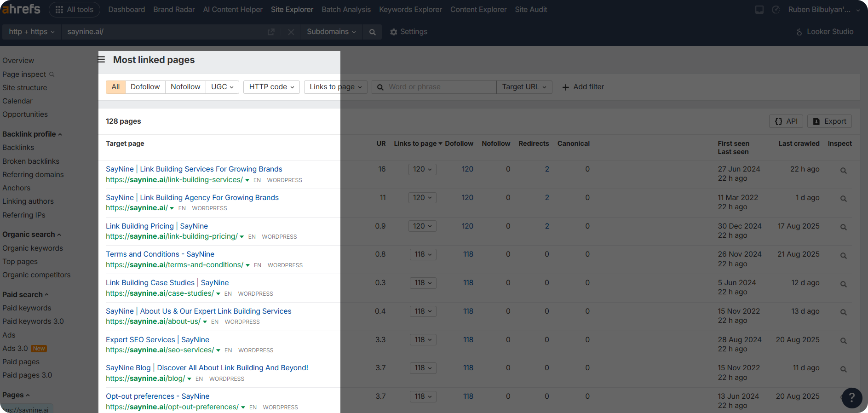Open Settings gear
Image resolution: width=868 pixels, height=413 pixels.
[x=408, y=32]
